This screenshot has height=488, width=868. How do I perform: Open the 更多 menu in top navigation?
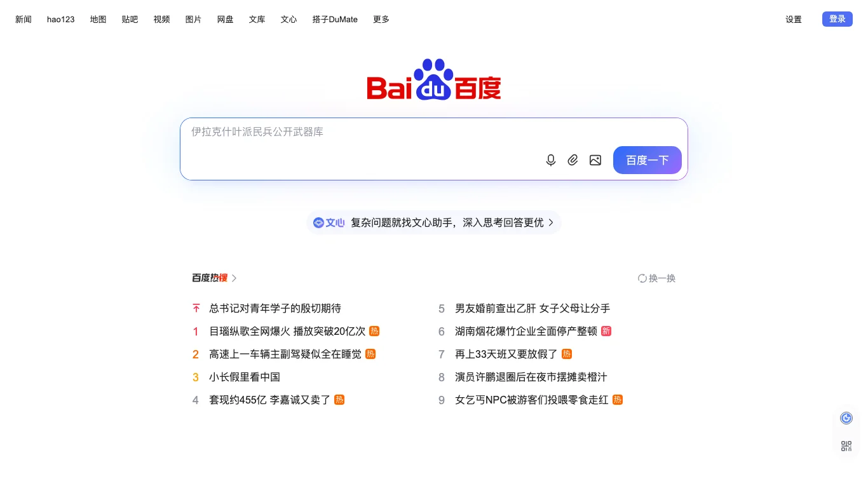[x=381, y=20]
